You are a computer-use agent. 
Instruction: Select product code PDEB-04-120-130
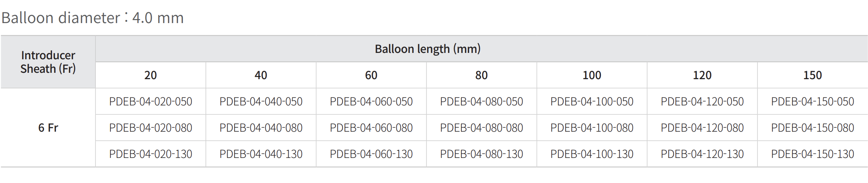click(702, 154)
